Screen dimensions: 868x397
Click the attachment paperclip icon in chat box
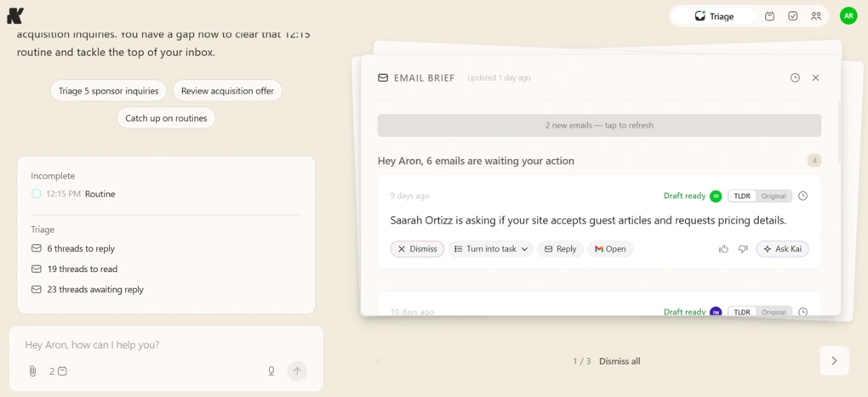(32, 371)
